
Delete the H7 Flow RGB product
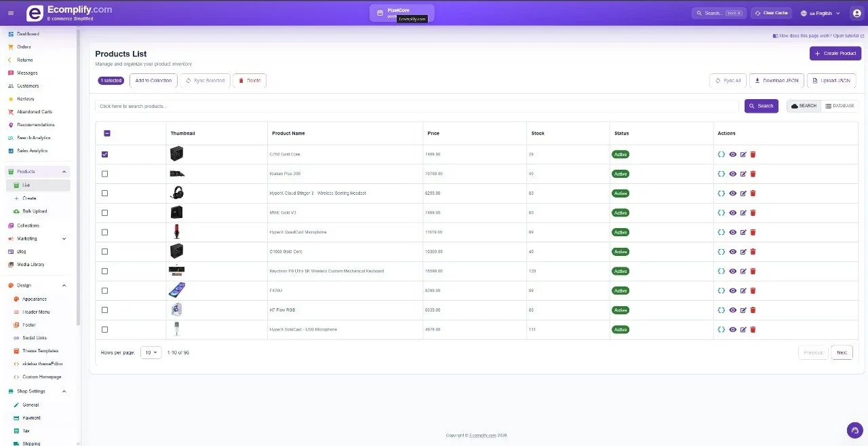[x=753, y=310]
